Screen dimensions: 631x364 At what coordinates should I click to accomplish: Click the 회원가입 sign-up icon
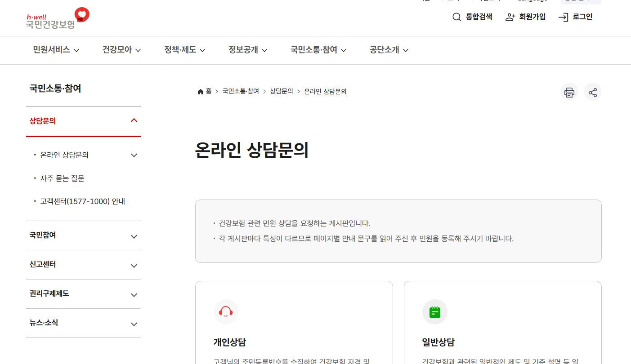click(x=510, y=16)
